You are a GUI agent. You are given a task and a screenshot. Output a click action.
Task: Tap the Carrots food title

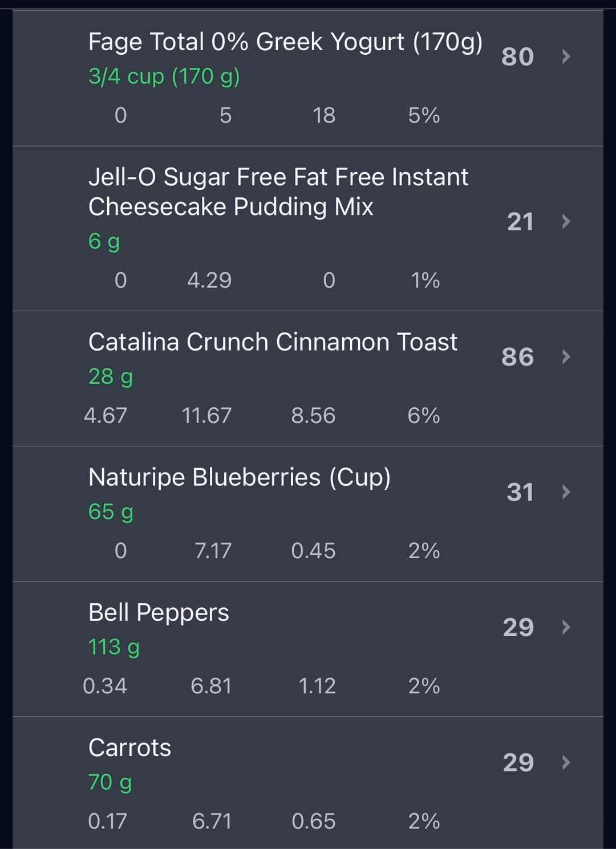pyautogui.click(x=129, y=748)
